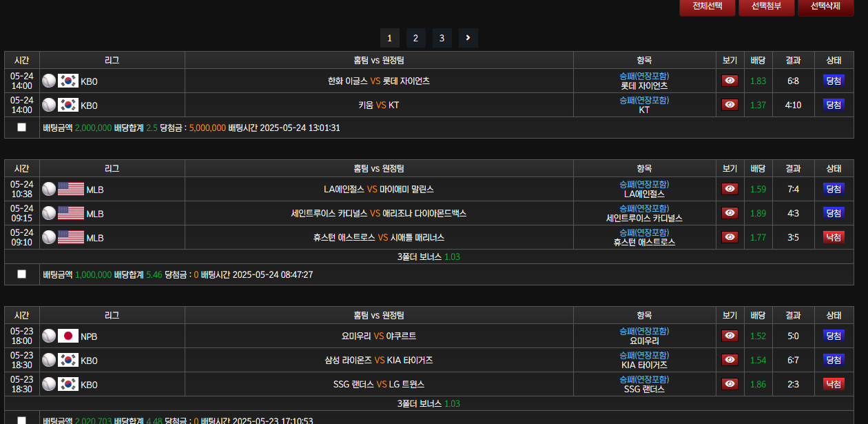
Task: Click the 당첨 badge in the 요미우리 row
Action: (x=834, y=336)
